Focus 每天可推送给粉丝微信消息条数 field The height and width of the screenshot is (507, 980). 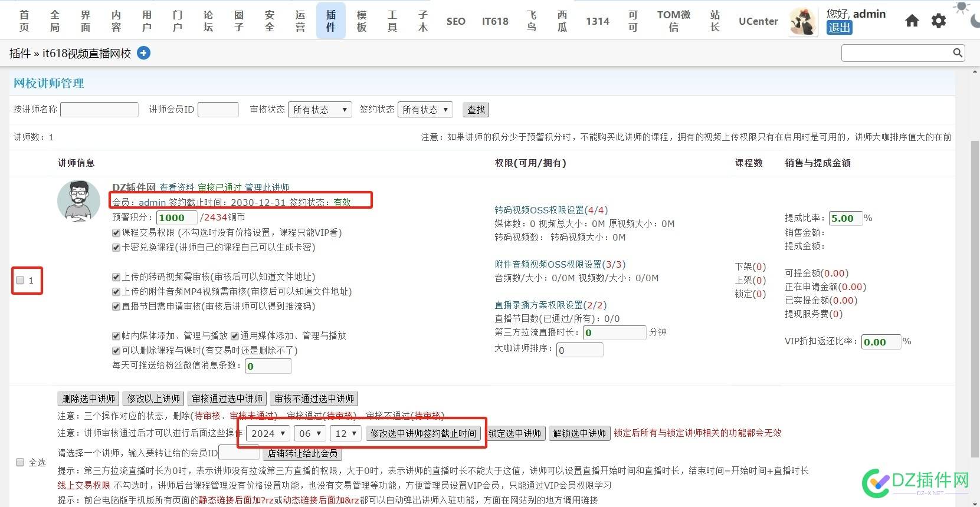coord(268,366)
